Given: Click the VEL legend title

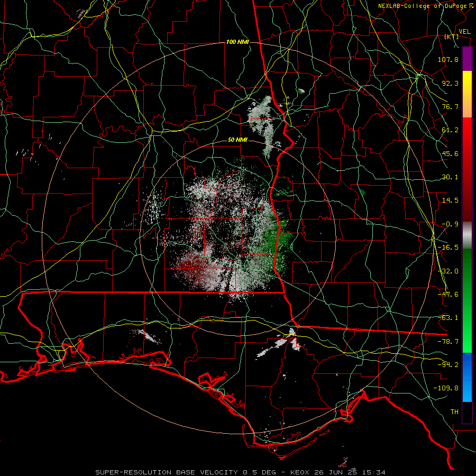Looking at the screenshot, I should [x=464, y=32].
